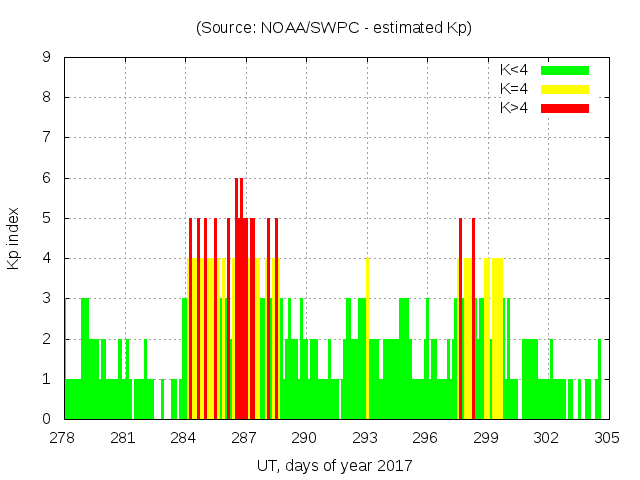Click the 'UT, days of year 2017' axis label
640x480 pixels.
[x=333, y=465]
